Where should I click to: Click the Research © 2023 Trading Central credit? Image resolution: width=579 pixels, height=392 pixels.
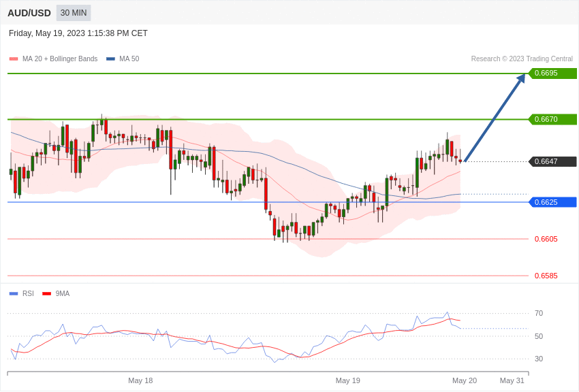[x=522, y=59]
